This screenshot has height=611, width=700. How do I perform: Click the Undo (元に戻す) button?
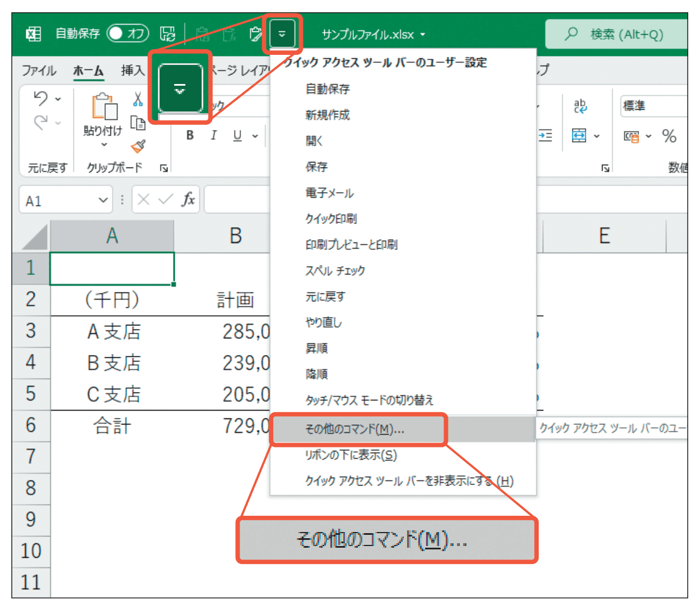(41, 99)
